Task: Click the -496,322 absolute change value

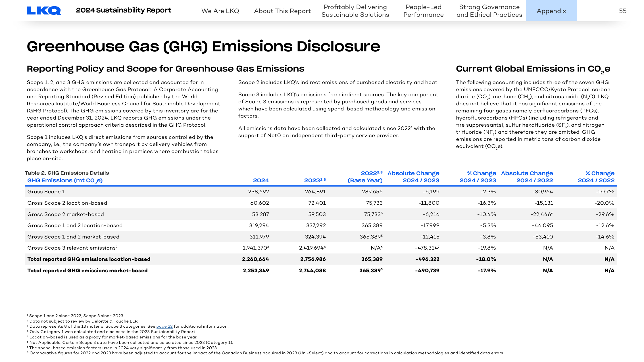Action: (x=427, y=259)
